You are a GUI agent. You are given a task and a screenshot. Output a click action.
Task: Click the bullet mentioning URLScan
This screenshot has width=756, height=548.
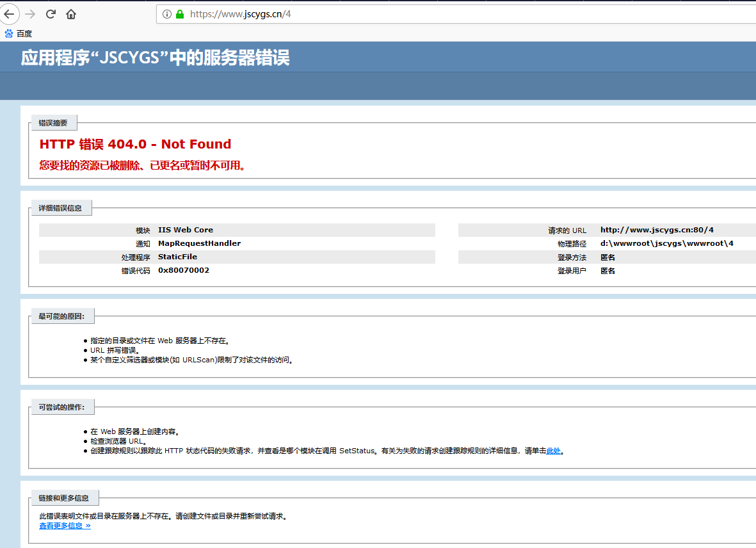[191, 360]
